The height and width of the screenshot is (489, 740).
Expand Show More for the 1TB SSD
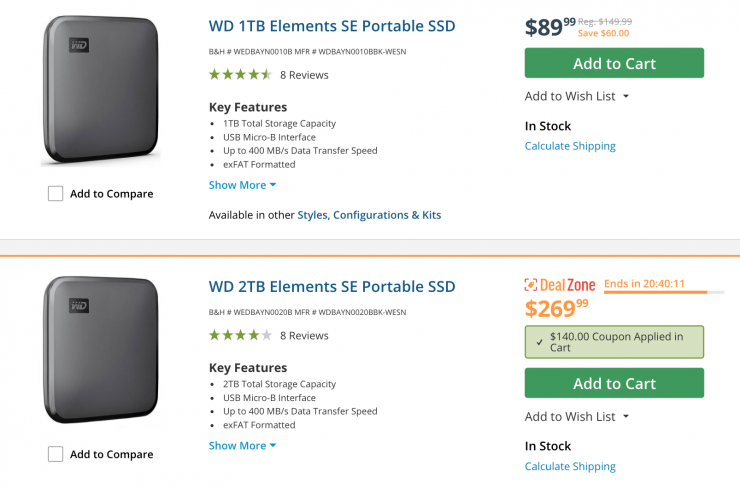coord(242,185)
